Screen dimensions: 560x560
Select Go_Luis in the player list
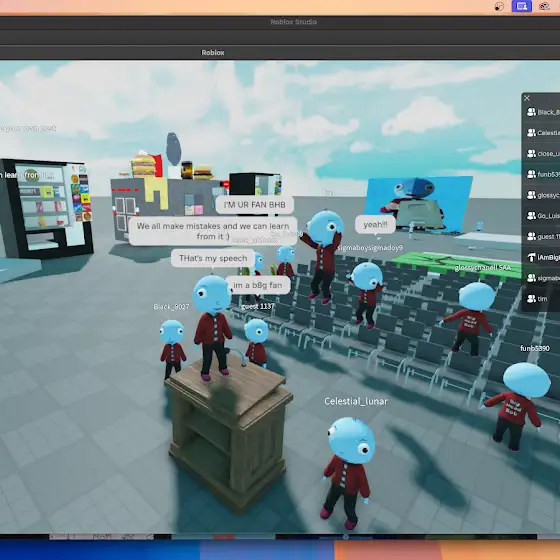541,216
